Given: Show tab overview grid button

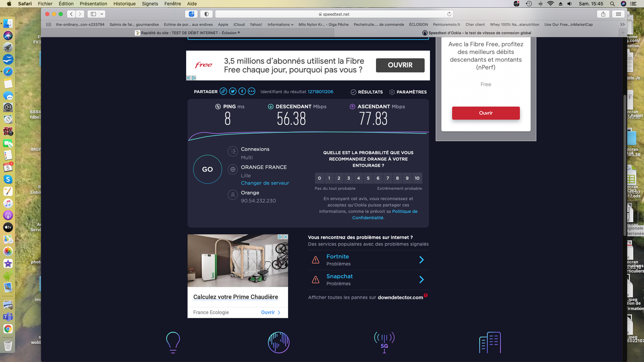Looking at the screenshot, I should [619, 14].
